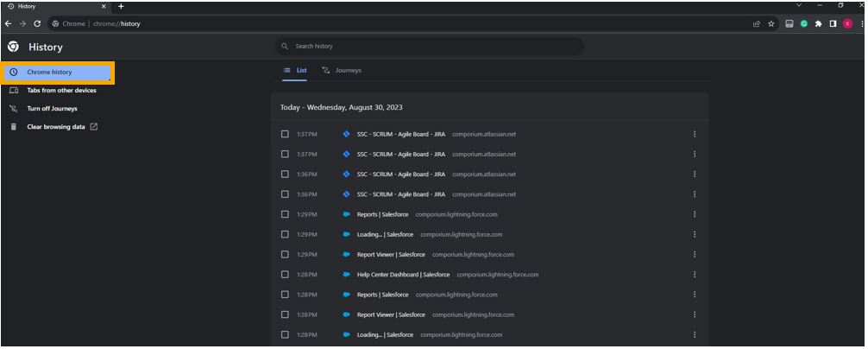Click the trash icon beside Clear browsing data
This screenshot has width=868, height=349.
(14, 127)
